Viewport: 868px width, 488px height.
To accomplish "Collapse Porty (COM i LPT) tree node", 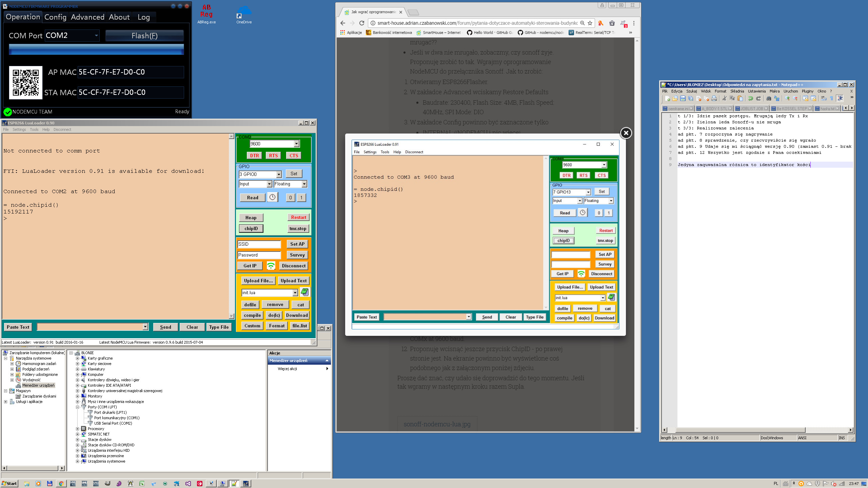I will click(77, 407).
